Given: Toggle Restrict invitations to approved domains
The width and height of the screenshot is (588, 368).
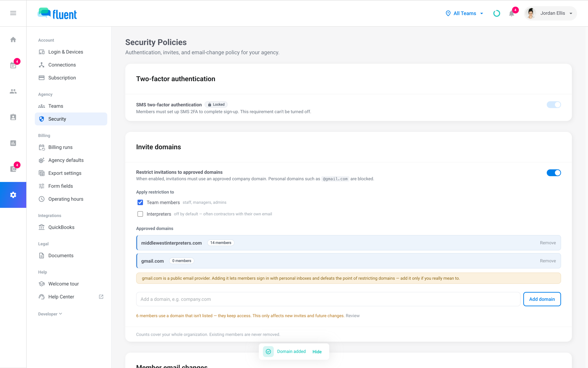Looking at the screenshot, I should [554, 173].
